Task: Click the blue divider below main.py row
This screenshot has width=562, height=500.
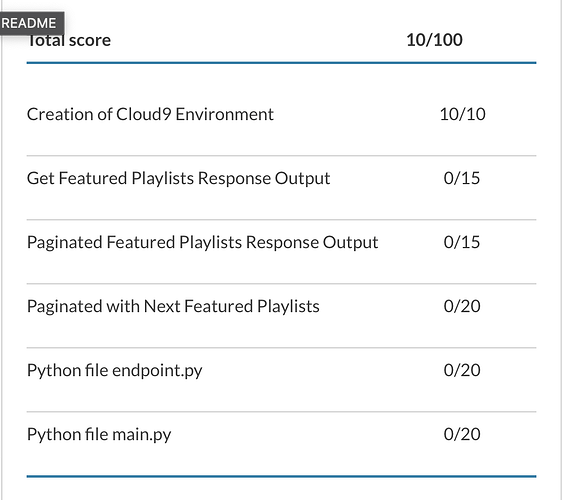Action: [x=281, y=476]
